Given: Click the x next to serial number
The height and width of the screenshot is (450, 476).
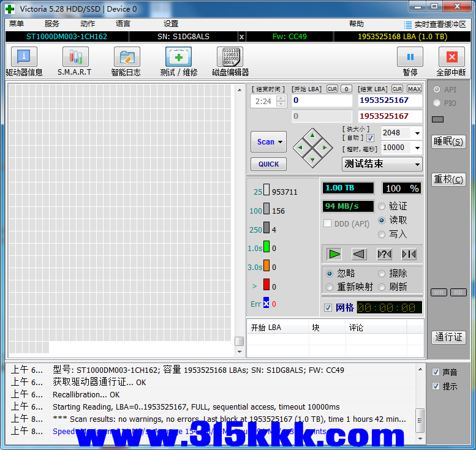Looking at the screenshot, I should coord(241,37).
